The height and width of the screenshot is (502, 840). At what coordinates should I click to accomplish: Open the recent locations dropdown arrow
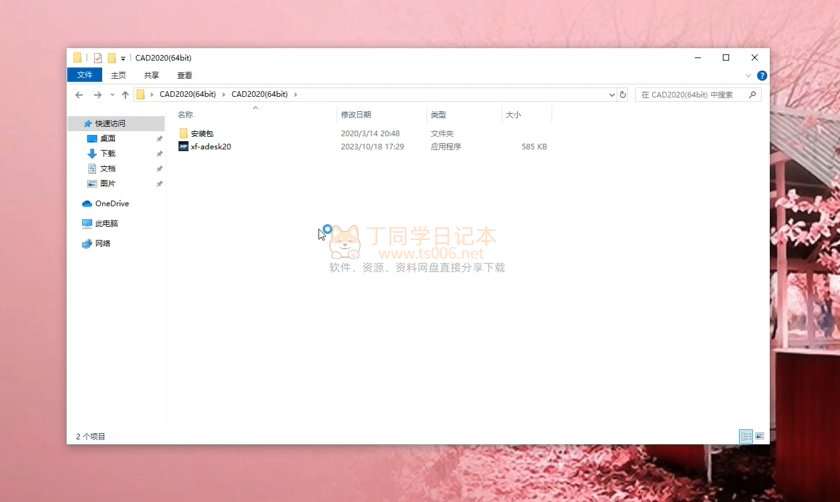click(x=111, y=95)
